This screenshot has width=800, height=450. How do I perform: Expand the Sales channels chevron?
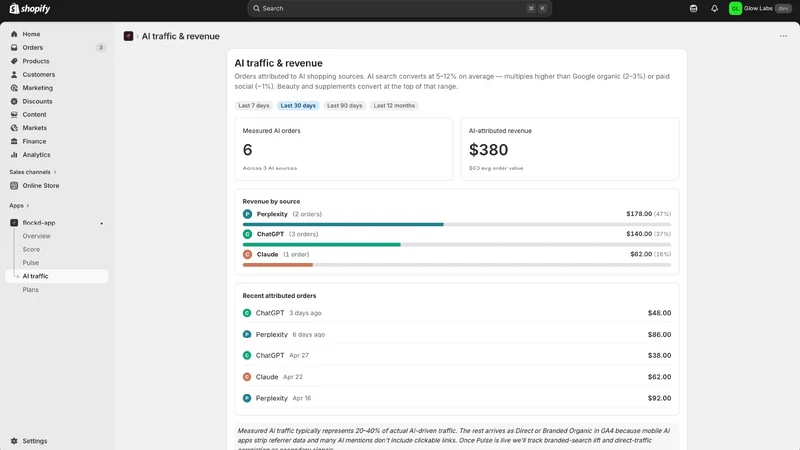[x=55, y=172]
